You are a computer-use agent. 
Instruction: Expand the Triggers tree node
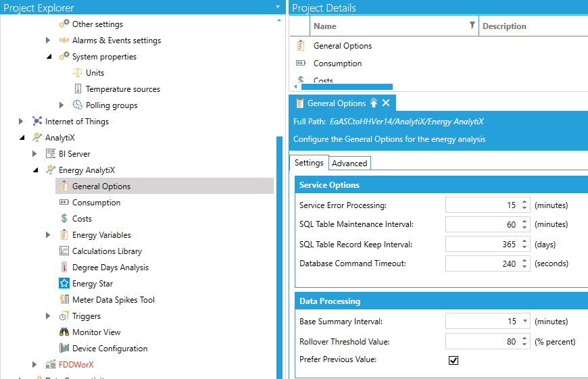click(48, 316)
